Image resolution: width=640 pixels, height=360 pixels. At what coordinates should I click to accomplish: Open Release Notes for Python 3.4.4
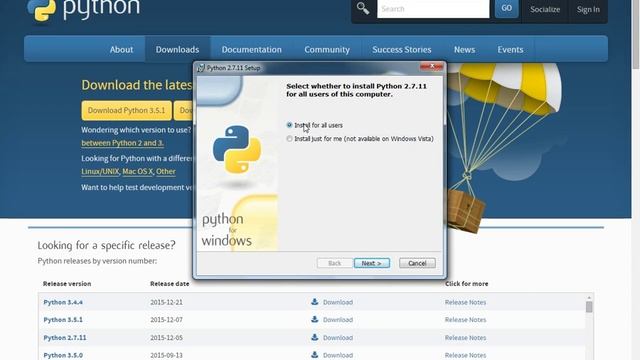(465, 302)
